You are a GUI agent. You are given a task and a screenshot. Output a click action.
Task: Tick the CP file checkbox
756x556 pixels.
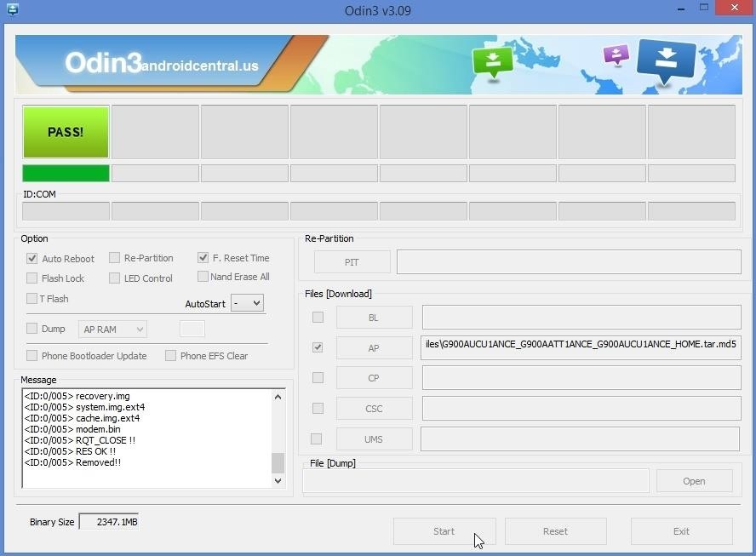318,377
